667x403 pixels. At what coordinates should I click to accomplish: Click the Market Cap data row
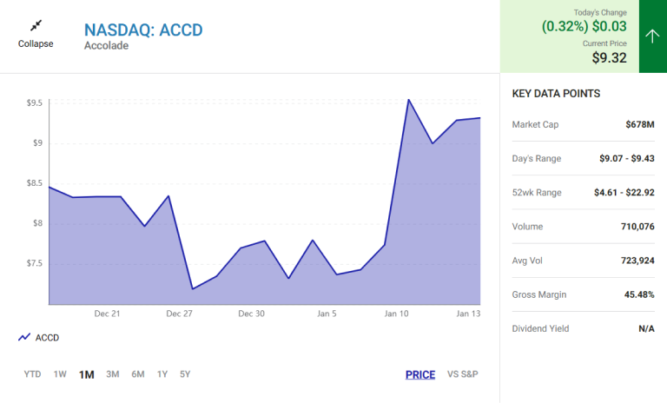(x=583, y=124)
